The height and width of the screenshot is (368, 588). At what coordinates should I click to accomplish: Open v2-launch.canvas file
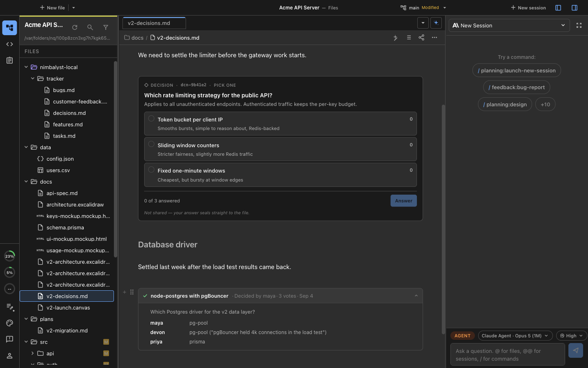point(68,307)
